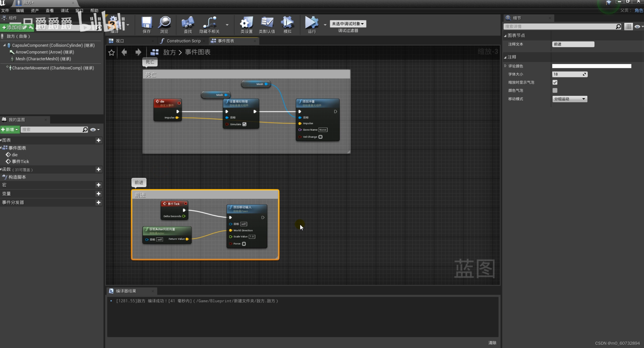644x348 pixels.
Task: Open the 窗口 (Window) menu
Action: click(79, 10)
